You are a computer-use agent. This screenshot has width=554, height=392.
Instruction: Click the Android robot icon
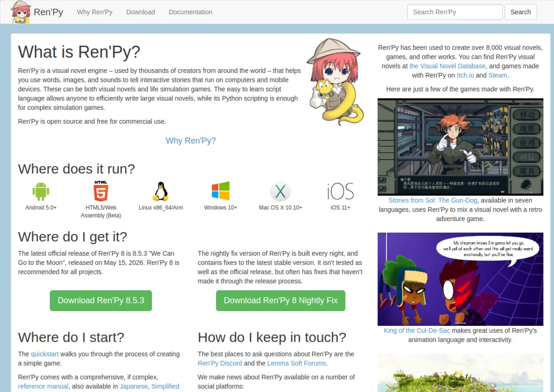pyautogui.click(x=41, y=191)
